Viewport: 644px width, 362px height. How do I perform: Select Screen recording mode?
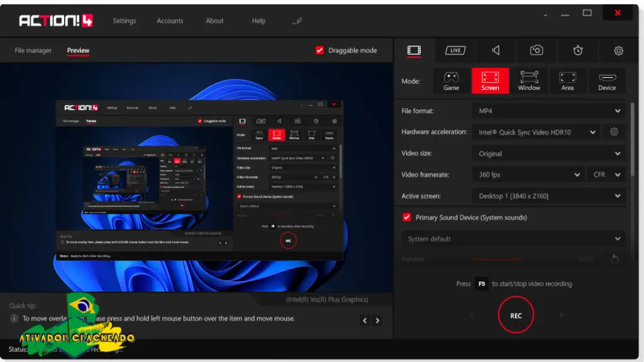coord(490,81)
